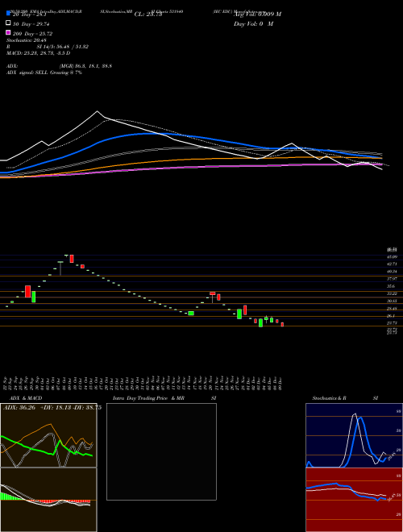
Task: Click the 37.97 price axis label
Action: [x=393, y=279]
